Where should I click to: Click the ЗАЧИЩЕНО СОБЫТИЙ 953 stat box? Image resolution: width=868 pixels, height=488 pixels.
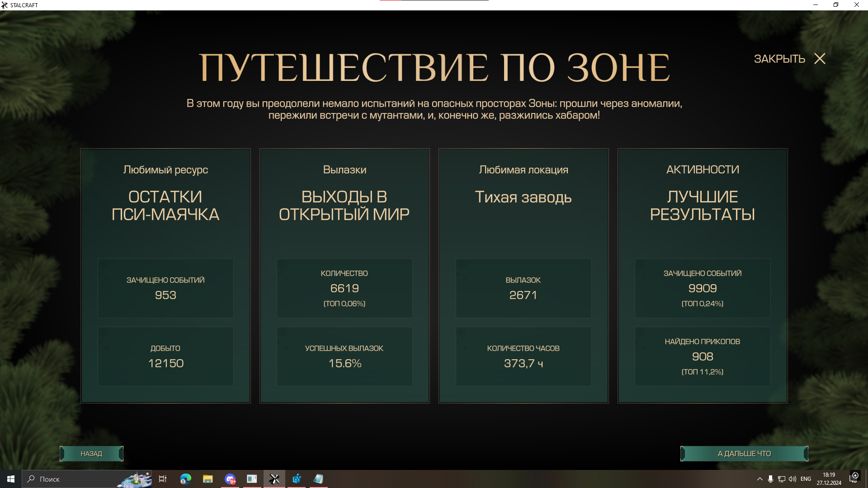(165, 288)
